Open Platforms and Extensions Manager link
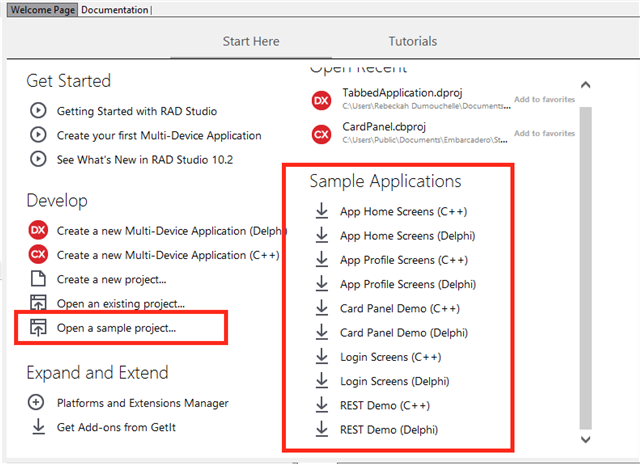The image size is (640, 464). click(x=142, y=403)
